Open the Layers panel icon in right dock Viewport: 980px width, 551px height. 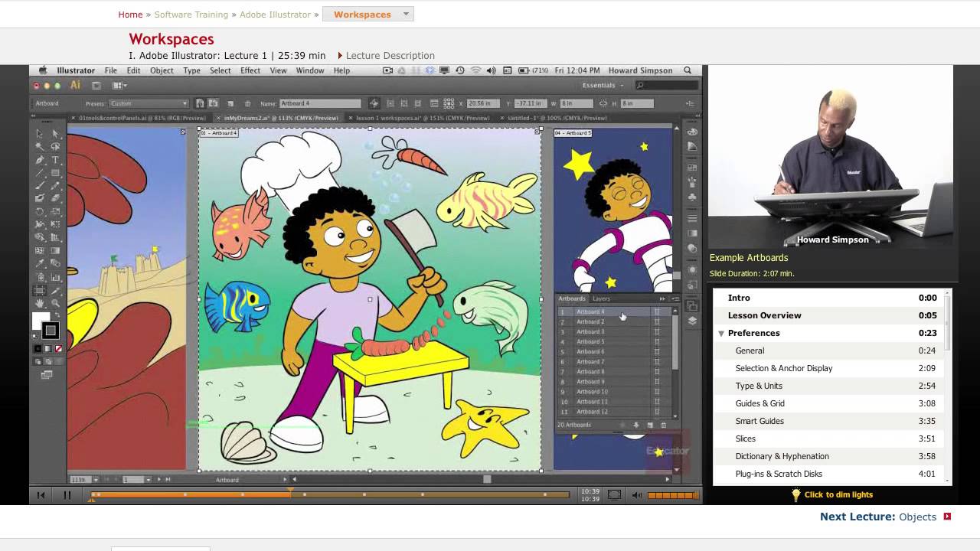point(692,321)
